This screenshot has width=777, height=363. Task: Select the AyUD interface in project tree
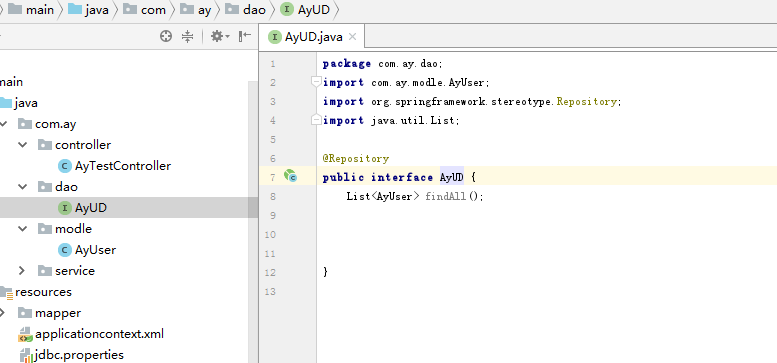(x=91, y=208)
